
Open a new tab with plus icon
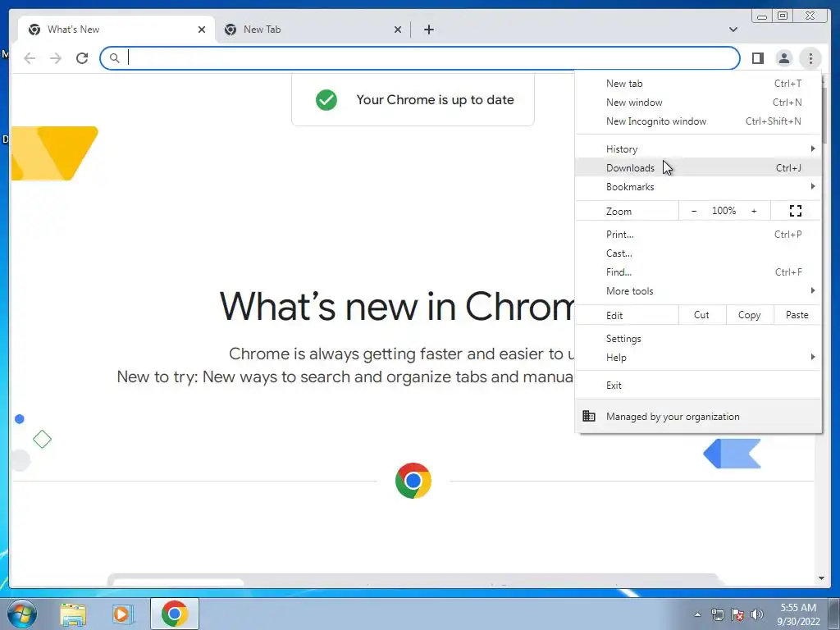[x=428, y=30]
